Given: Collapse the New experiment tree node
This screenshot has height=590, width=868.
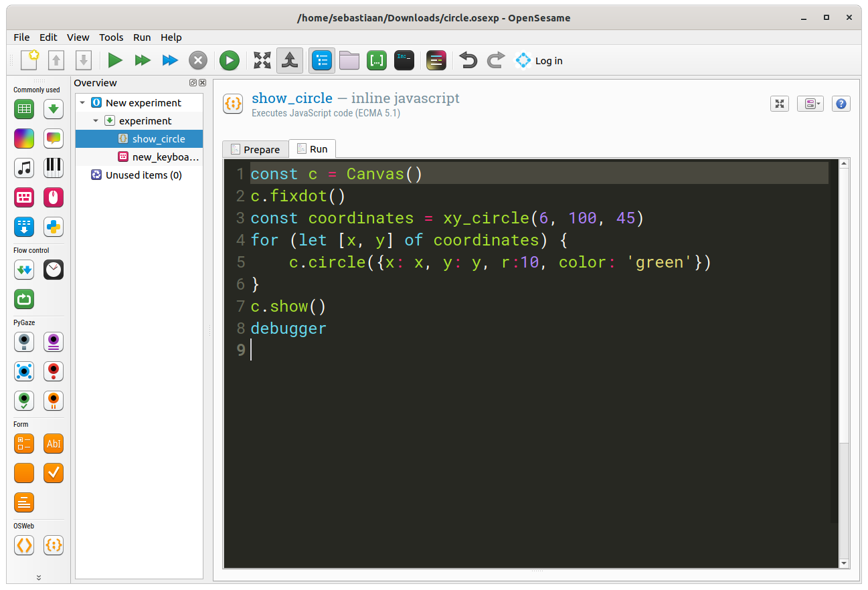Looking at the screenshot, I should pyautogui.click(x=82, y=102).
